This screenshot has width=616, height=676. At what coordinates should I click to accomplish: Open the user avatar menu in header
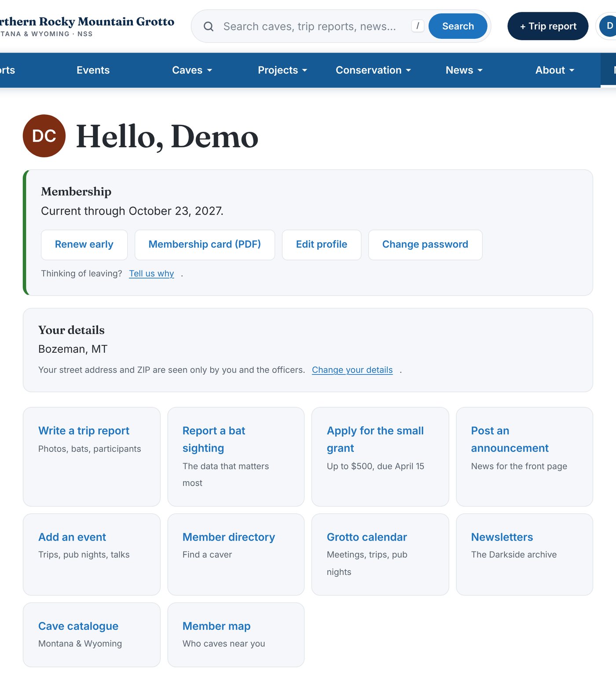coord(609,26)
